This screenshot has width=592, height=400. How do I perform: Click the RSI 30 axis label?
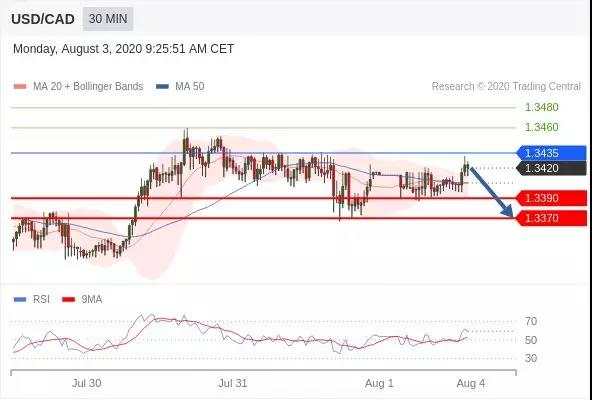[531, 358]
